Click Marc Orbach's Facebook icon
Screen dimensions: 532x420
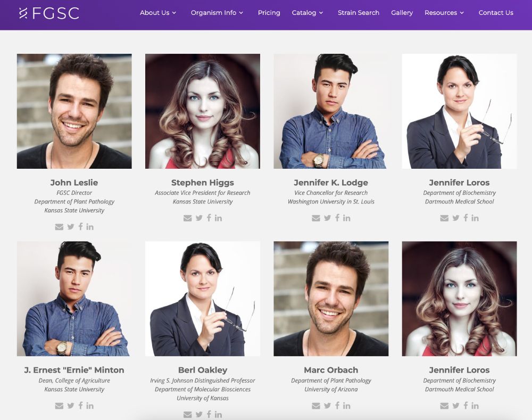[337, 405]
